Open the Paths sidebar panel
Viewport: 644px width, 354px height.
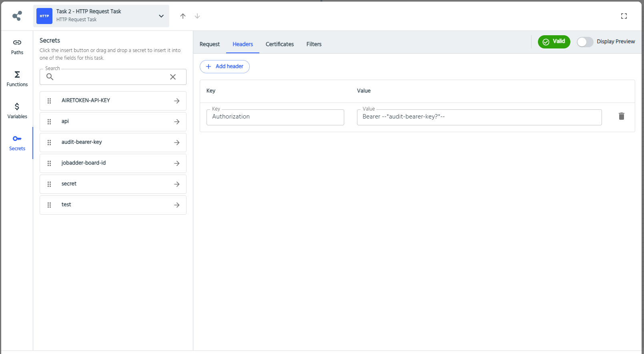(x=17, y=47)
